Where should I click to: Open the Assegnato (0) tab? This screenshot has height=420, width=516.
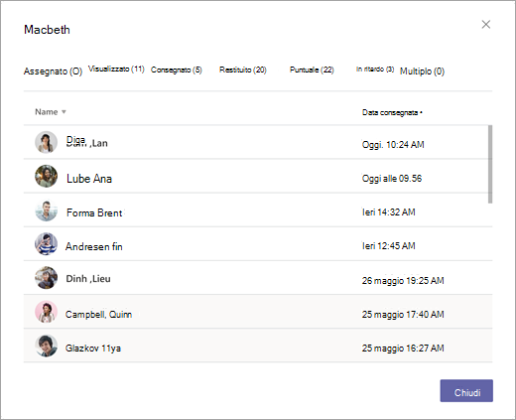pos(53,71)
